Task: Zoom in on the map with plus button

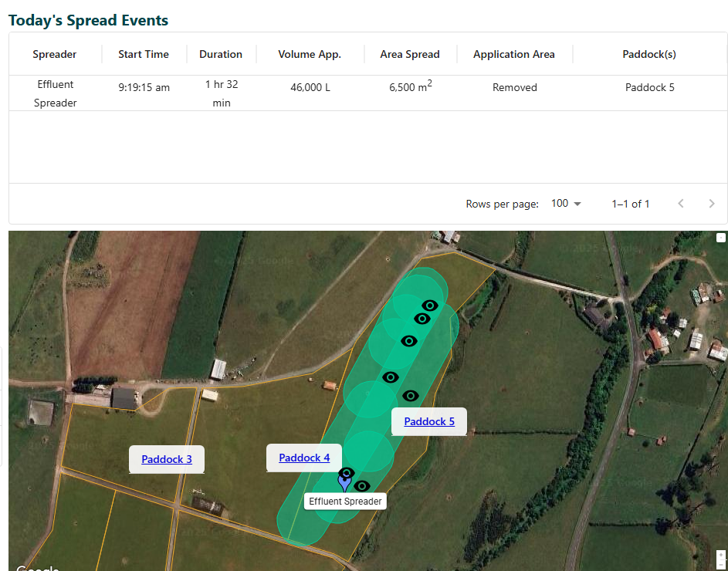Action: (721, 555)
